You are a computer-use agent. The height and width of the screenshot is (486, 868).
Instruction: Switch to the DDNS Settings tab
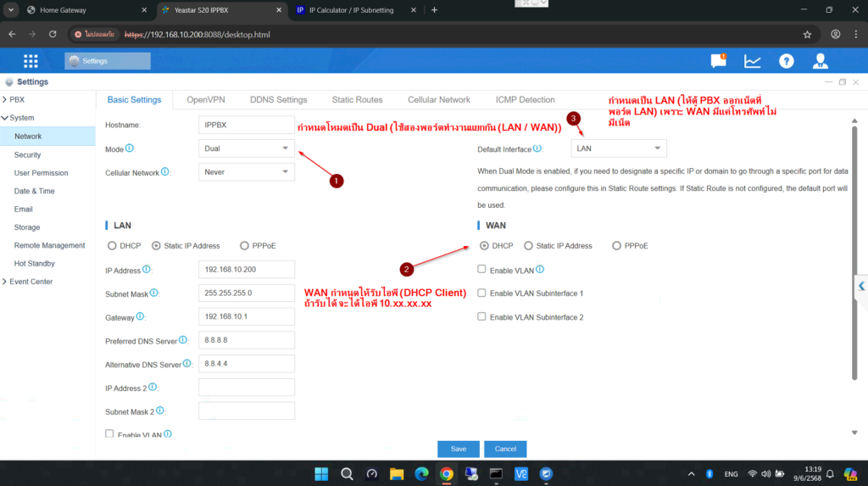tap(278, 100)
